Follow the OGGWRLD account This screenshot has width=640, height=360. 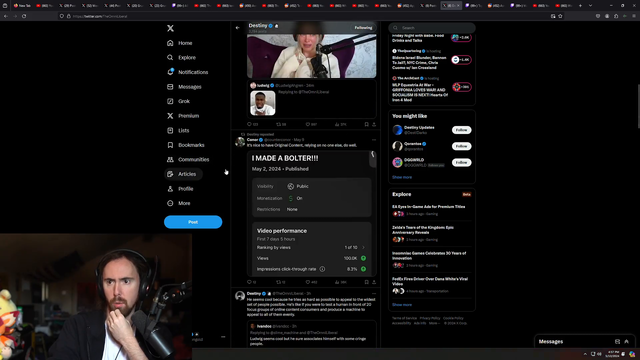coord(461,162)
